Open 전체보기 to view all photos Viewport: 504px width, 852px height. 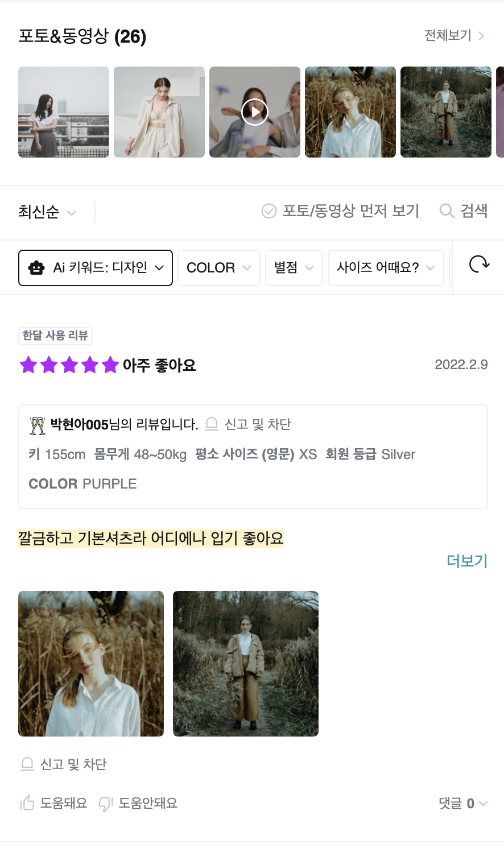tap(454, 36)
